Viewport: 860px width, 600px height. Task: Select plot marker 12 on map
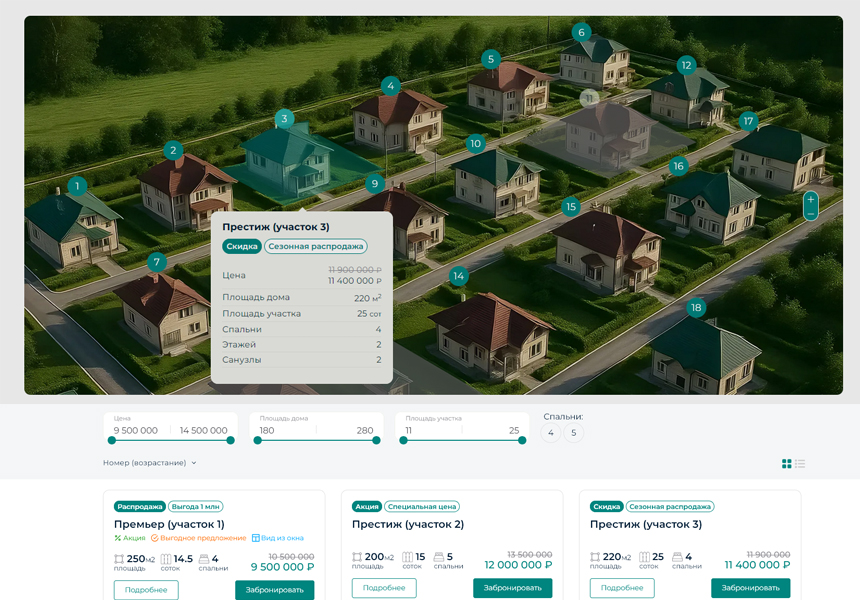tap(687, 66)
